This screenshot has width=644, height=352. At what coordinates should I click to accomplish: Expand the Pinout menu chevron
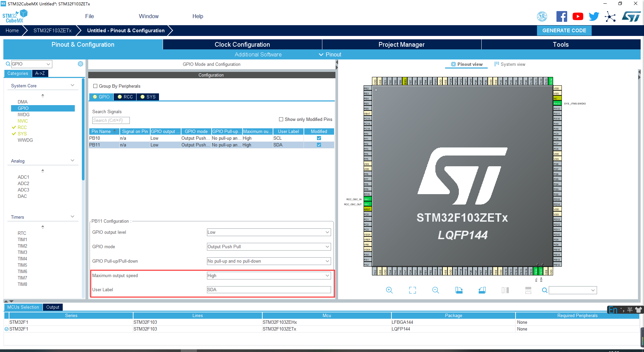(x=321, y=54)
